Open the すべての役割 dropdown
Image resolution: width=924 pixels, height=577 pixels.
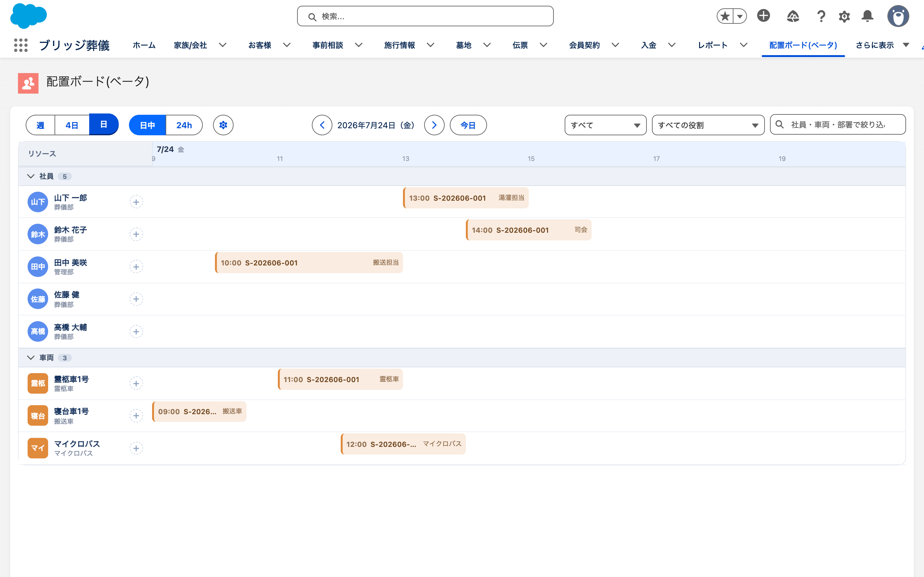[708, 125]
